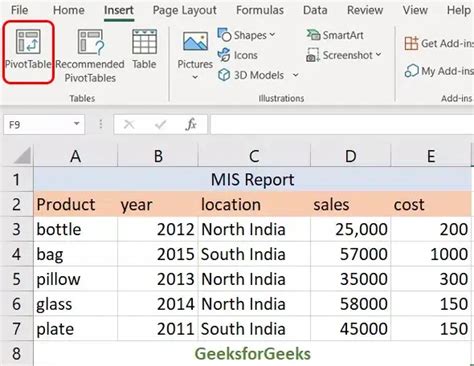
Task: Click the PivotTable icon
Action: (28, 42)
